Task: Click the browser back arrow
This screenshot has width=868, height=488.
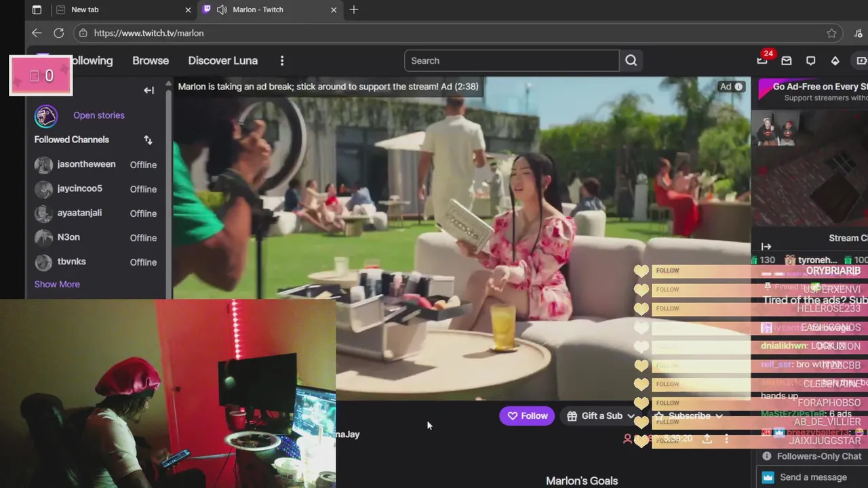Action: (37, 33)
